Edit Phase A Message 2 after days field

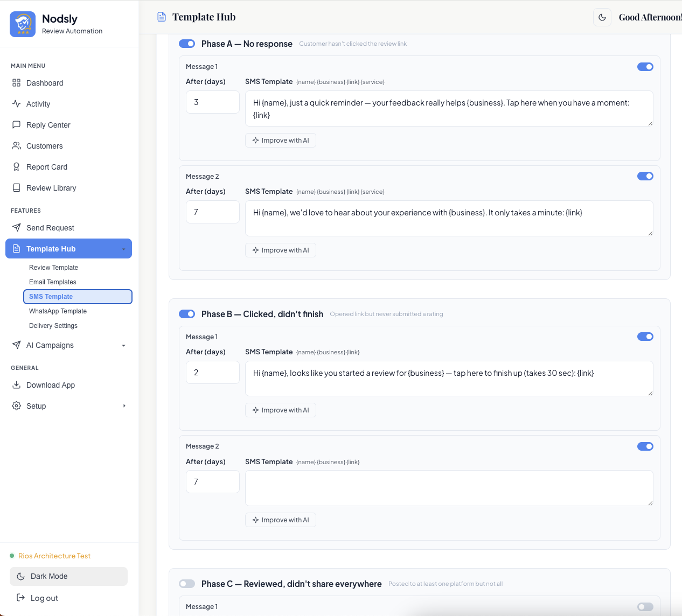[x=213, y=212]
